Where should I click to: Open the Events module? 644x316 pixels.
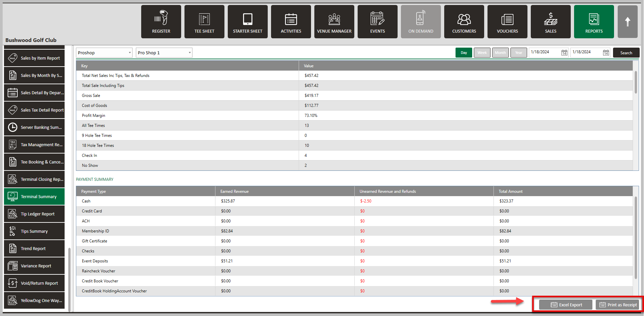378,22
